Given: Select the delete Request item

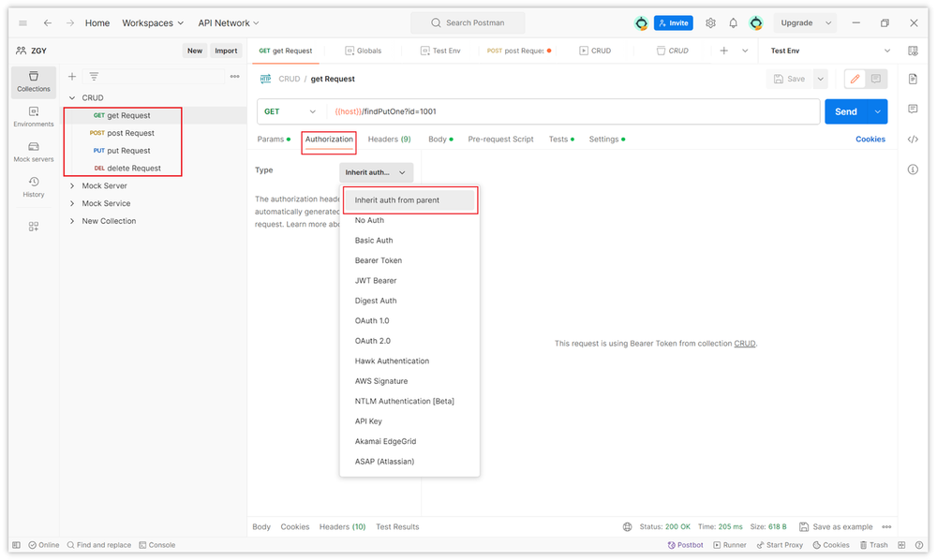Looking at the screenshot, I should tap(133, 169).
